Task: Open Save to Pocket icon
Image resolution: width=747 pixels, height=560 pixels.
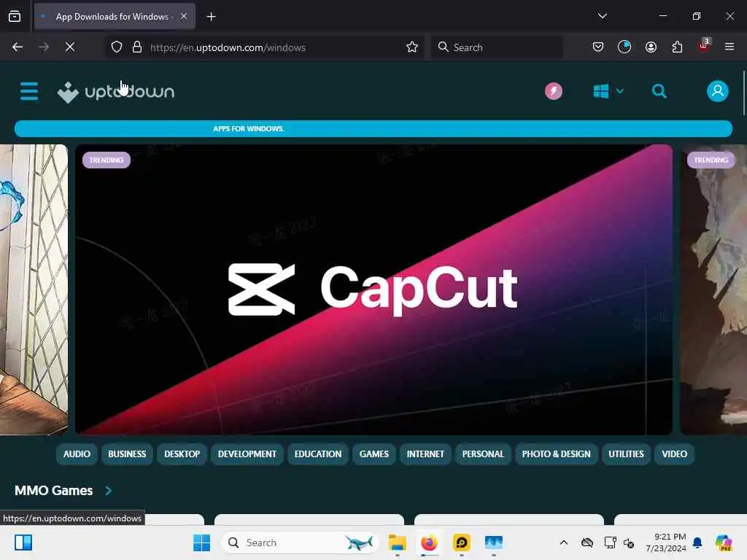Action: point(598,47)
